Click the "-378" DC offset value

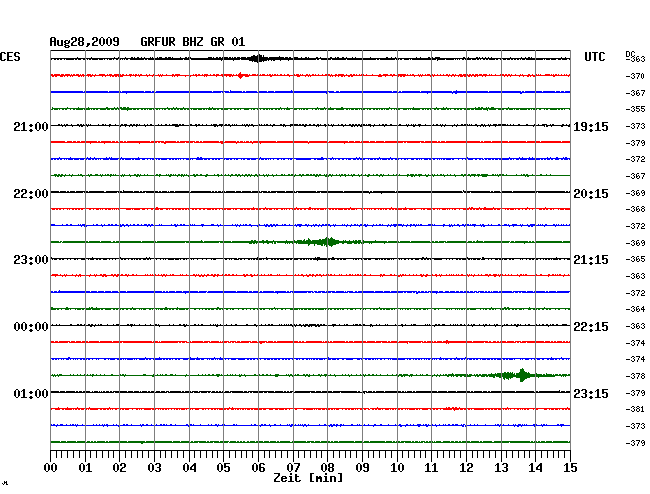(635, 376)
